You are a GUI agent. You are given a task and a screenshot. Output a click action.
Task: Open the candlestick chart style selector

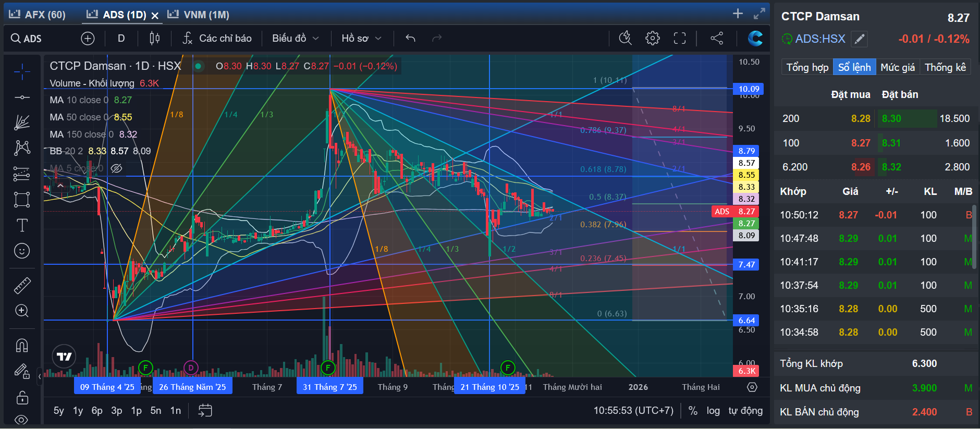(x=154, y=38)
